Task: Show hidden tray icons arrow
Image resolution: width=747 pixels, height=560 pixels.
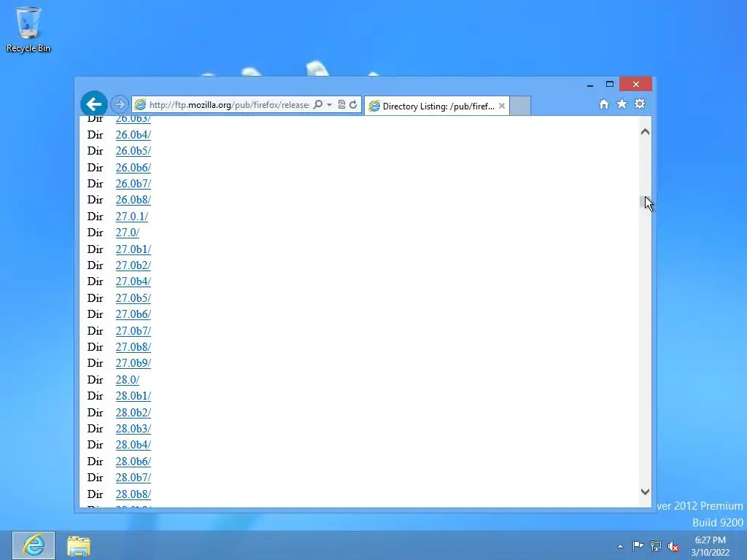Action: (620, 546)
